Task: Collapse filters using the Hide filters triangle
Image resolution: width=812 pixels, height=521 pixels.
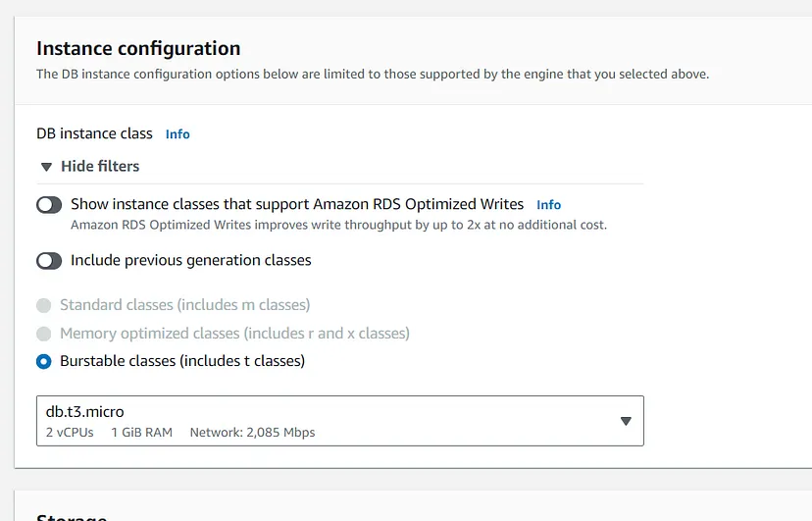Action: [46, 167]
